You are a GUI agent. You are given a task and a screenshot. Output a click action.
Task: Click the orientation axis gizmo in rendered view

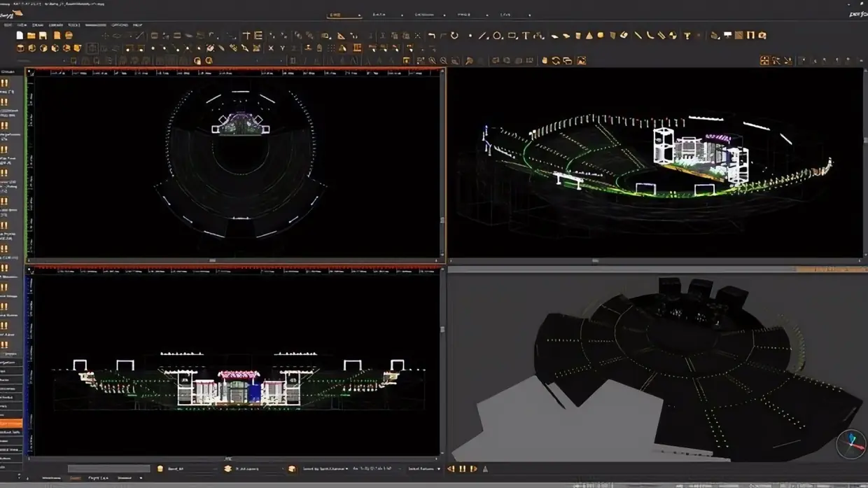851,445
